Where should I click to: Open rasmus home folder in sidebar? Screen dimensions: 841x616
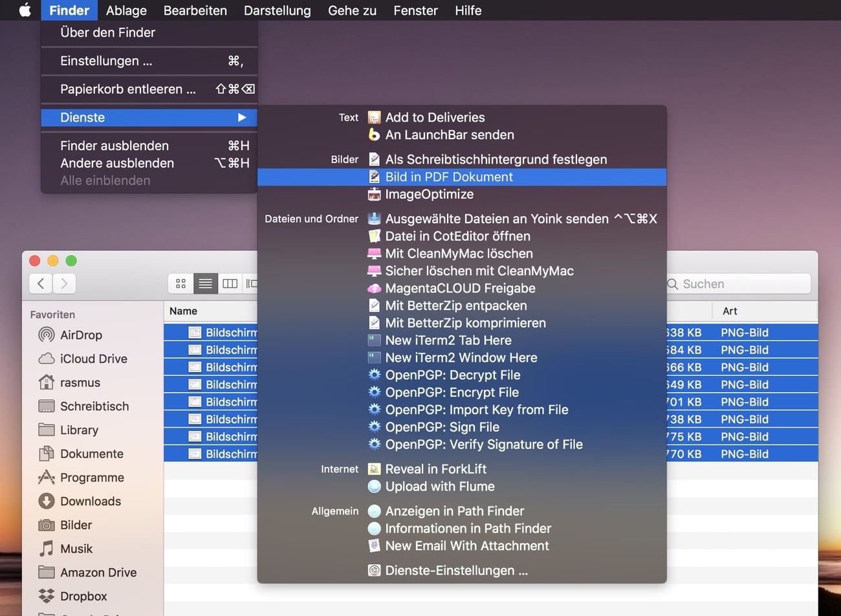pos(93,382)
